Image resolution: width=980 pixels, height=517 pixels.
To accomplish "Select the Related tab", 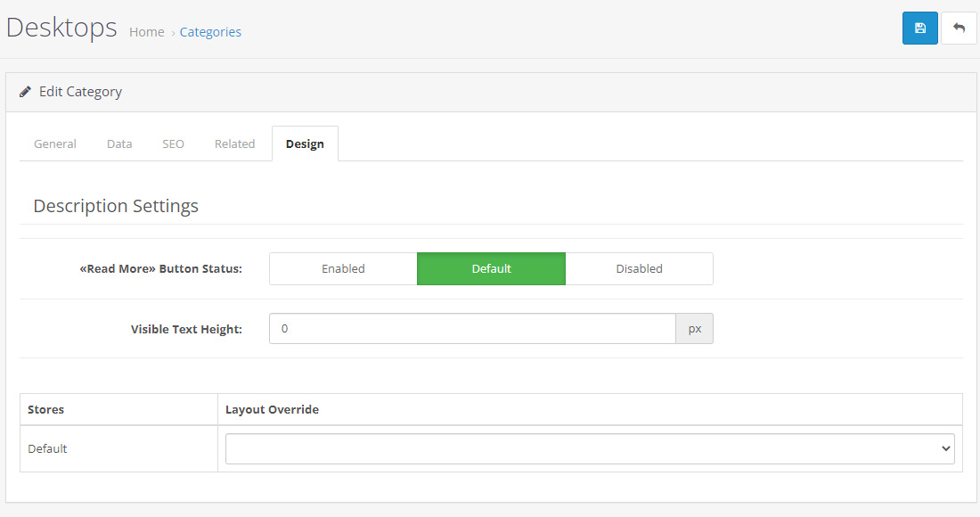I will coord(235,144).
